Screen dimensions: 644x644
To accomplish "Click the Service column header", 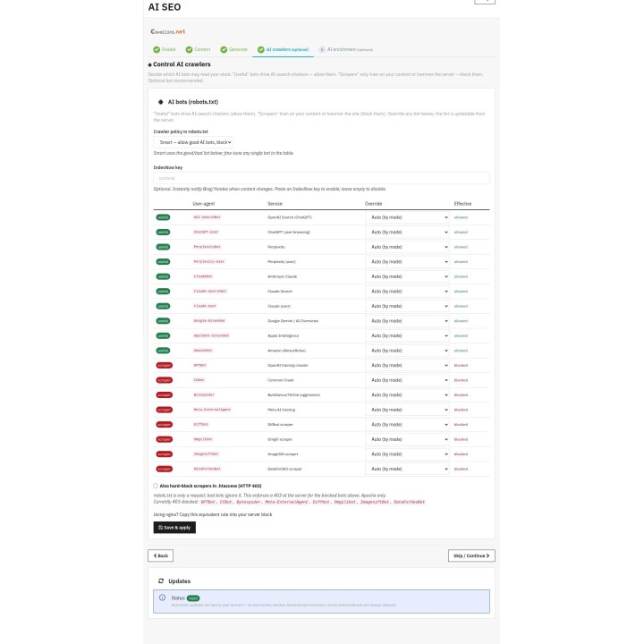I will [x=275, y=204].
